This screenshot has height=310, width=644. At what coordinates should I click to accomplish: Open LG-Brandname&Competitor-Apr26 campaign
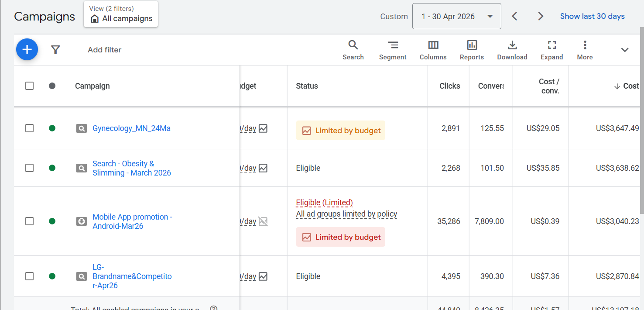click(132, 276)
